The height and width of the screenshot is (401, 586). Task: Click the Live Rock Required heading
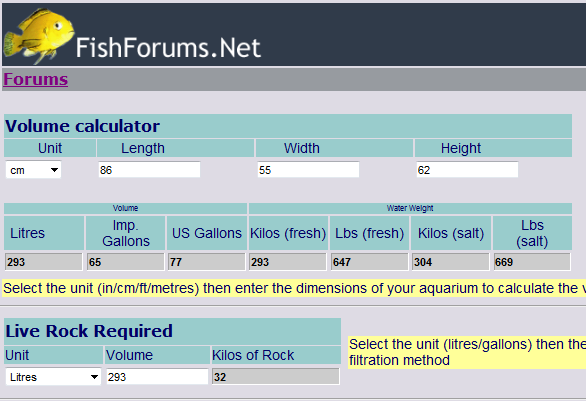[x=89, y=331]
